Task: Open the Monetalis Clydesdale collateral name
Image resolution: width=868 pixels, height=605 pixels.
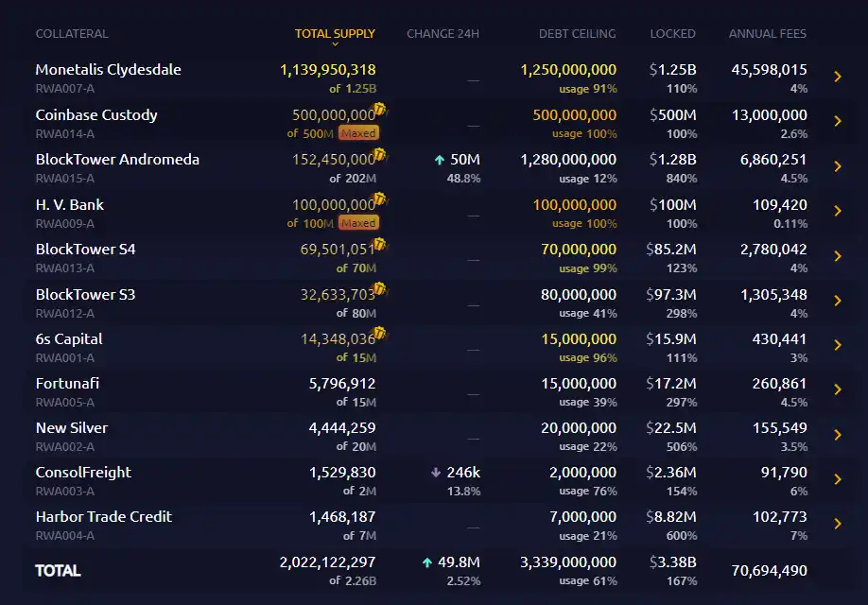Action: coord(109,70)
